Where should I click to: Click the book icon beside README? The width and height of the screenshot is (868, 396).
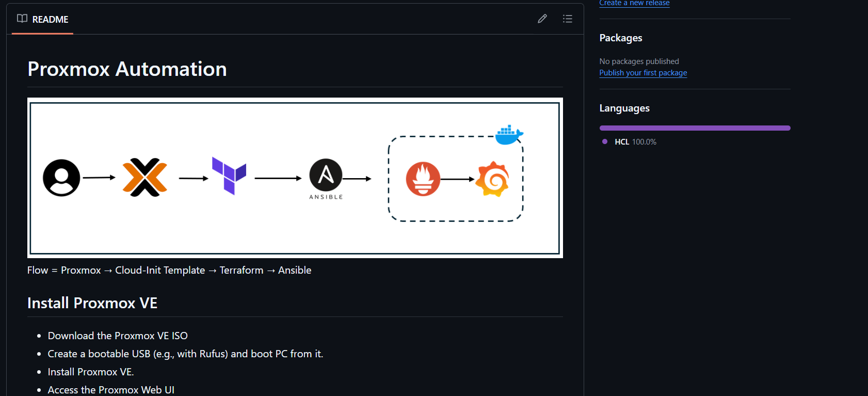click(x=22, y=19)
